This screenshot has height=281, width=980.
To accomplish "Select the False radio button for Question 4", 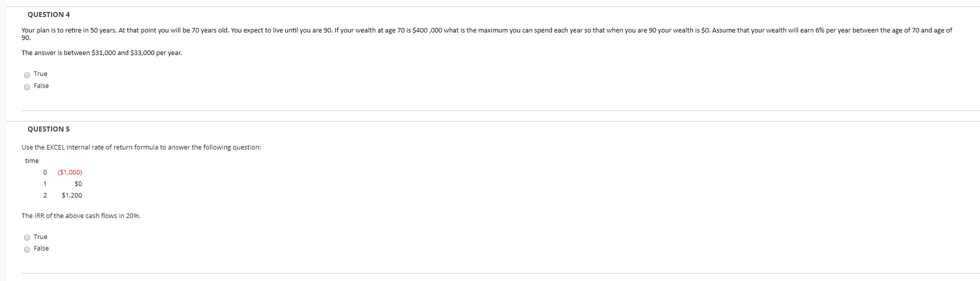I will [27, 87].
